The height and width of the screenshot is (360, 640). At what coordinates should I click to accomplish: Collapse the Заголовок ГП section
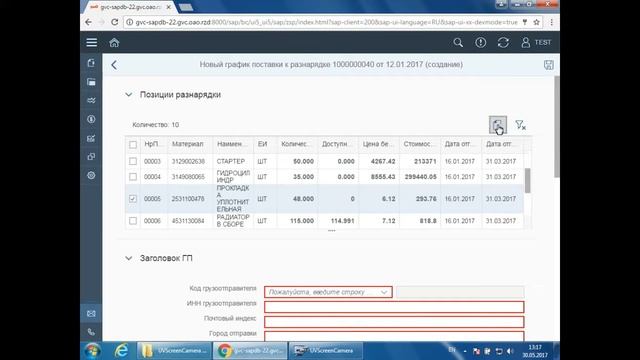(129, 258)
